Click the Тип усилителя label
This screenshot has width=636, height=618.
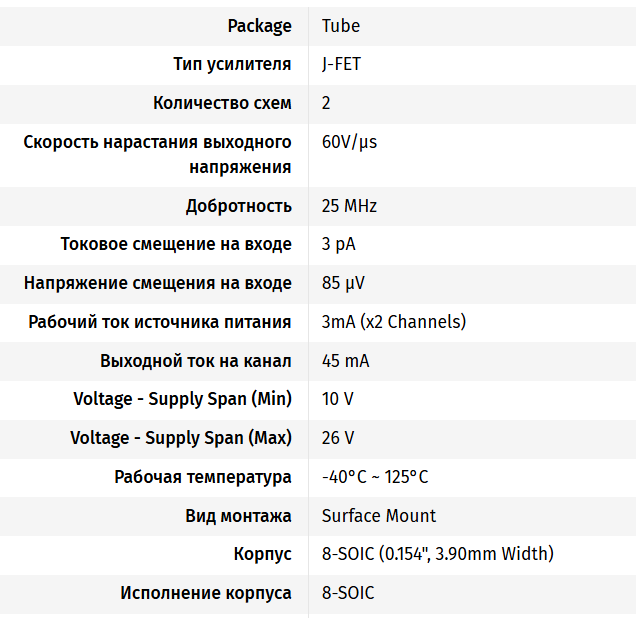click(232, 65)
